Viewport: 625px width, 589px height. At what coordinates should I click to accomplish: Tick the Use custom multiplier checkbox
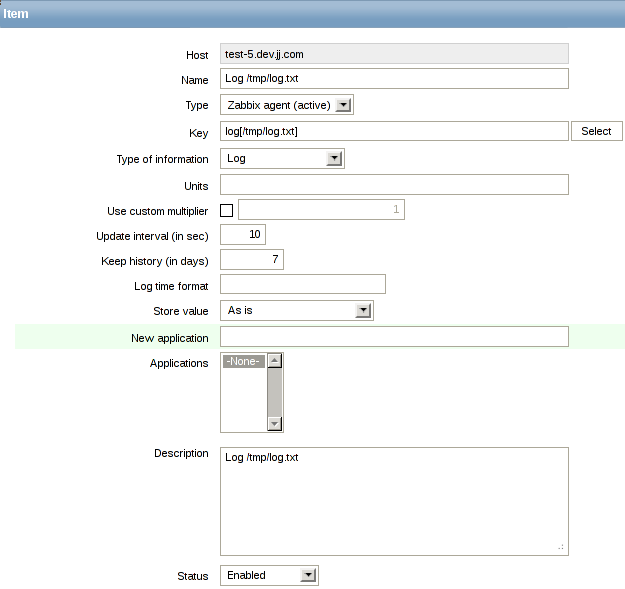[x=226, y=210]
